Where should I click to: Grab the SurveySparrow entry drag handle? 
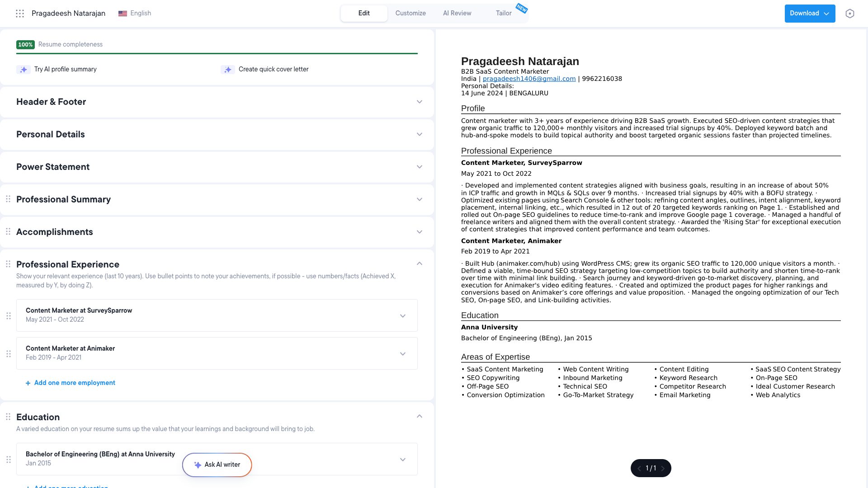tap(9, 316)
